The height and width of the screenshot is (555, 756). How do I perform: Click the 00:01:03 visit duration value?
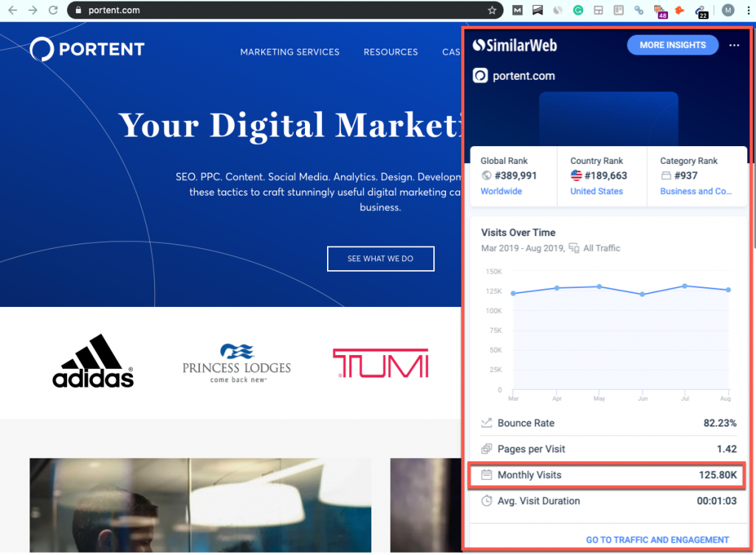tap(716, 501)
